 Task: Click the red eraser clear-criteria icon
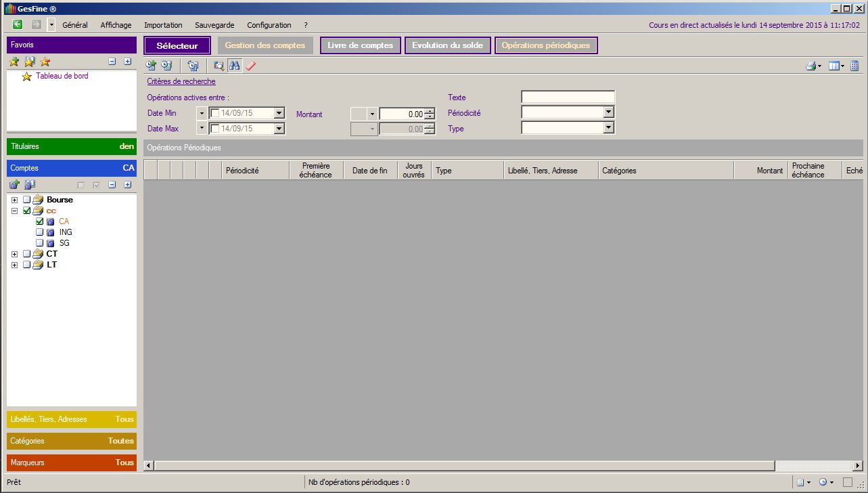point(250,66)
